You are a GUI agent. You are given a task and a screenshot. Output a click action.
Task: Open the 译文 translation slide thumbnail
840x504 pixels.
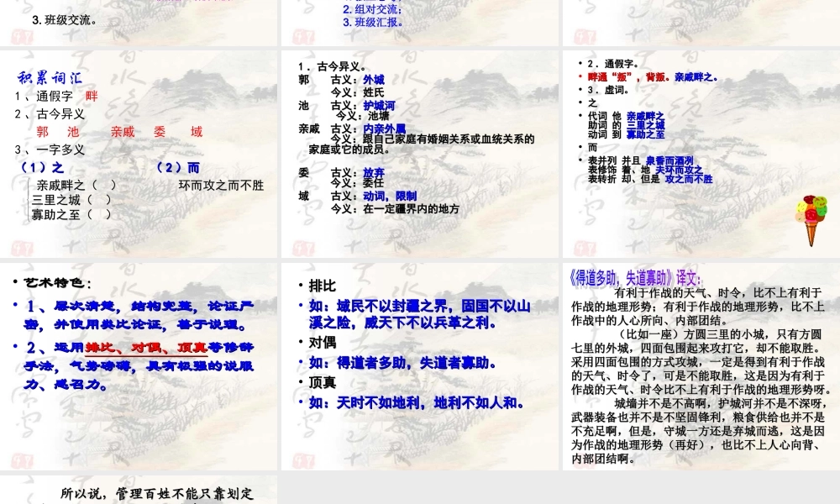click(x=701, y=366)
